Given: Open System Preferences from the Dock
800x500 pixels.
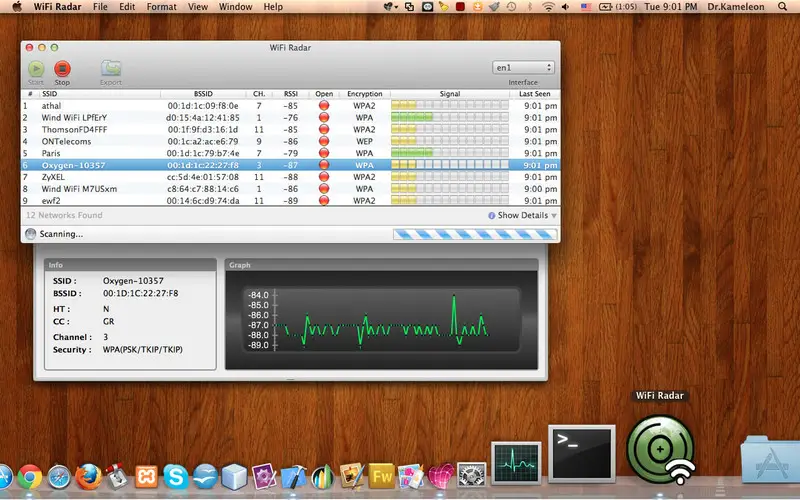Looking at the screenshot, I should (471, 477).
